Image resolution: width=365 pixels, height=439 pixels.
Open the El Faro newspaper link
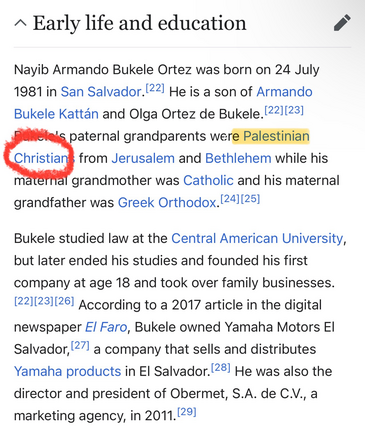point(106,327)
